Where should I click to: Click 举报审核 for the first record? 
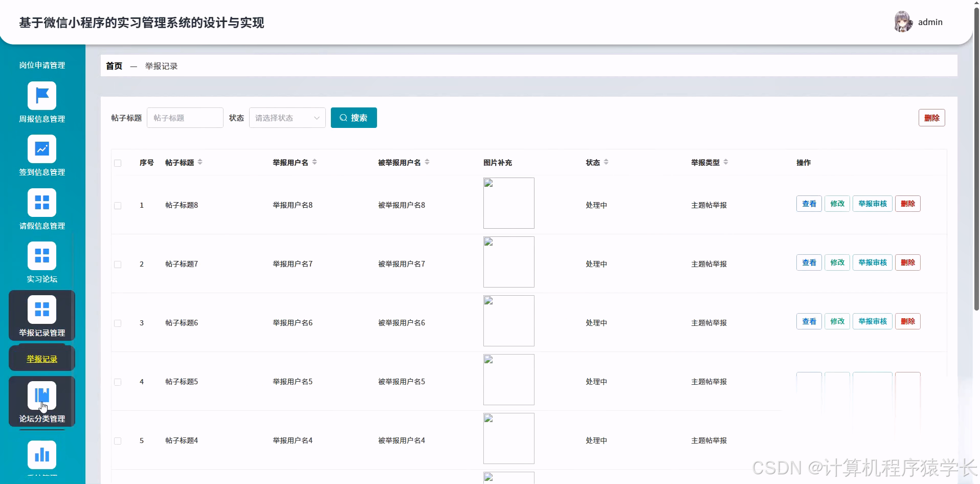click(872, 203)
